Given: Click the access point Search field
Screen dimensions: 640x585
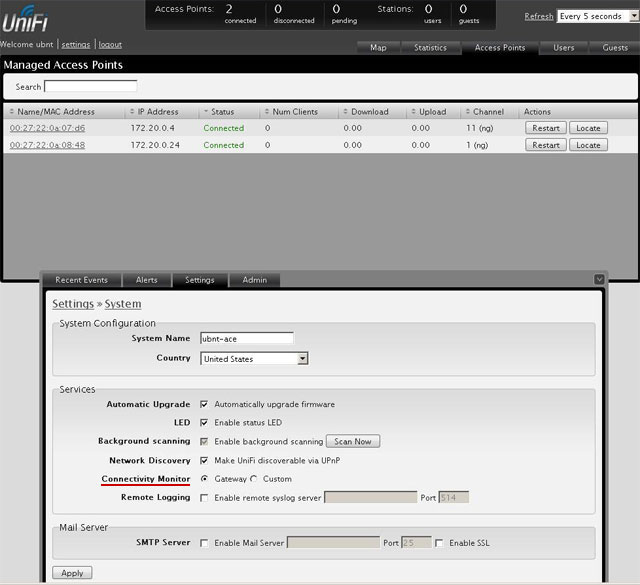Looking at the screenshot, I should pos(89,87).
